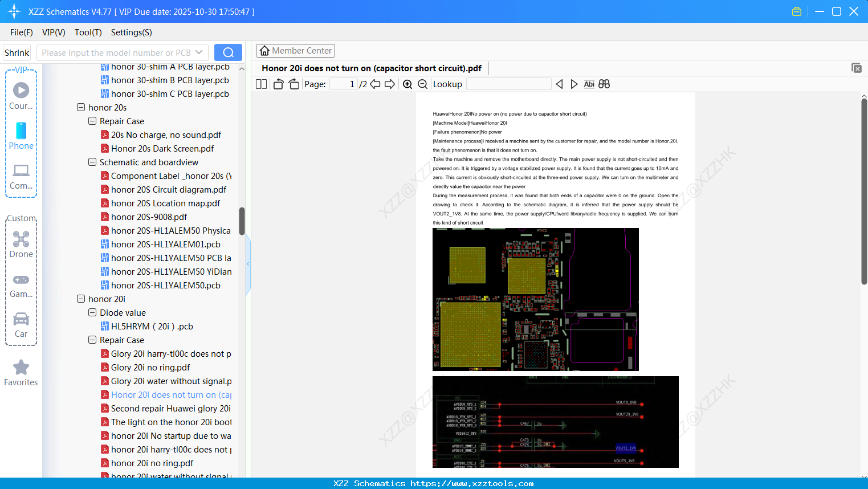Select the Drone category icon
The image size is (868, 489).
(21, 244)
